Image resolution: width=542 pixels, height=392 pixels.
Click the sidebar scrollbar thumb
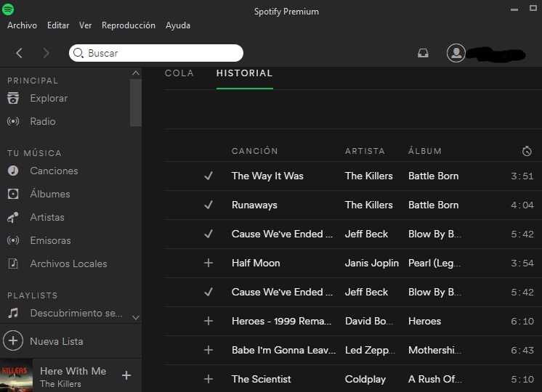pos(135,102)
